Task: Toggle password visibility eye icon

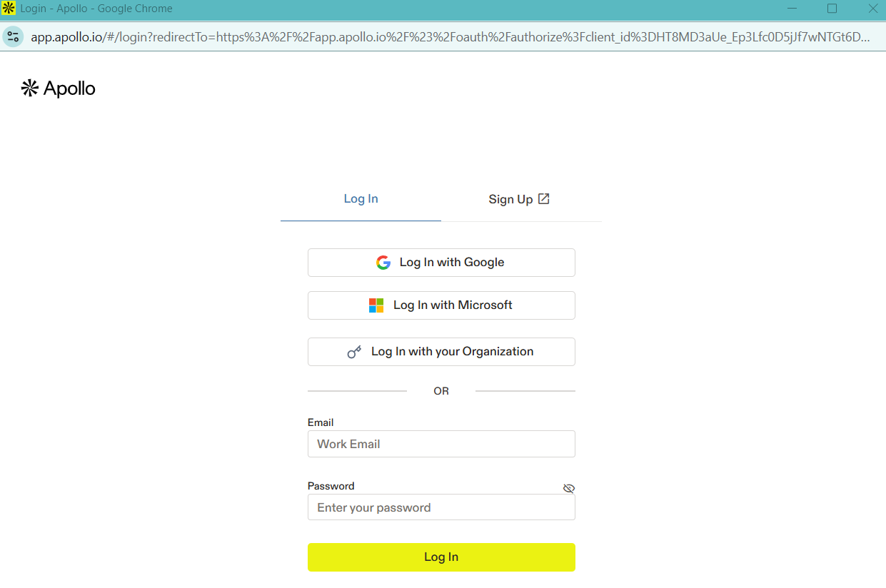Action: point(568,488)
